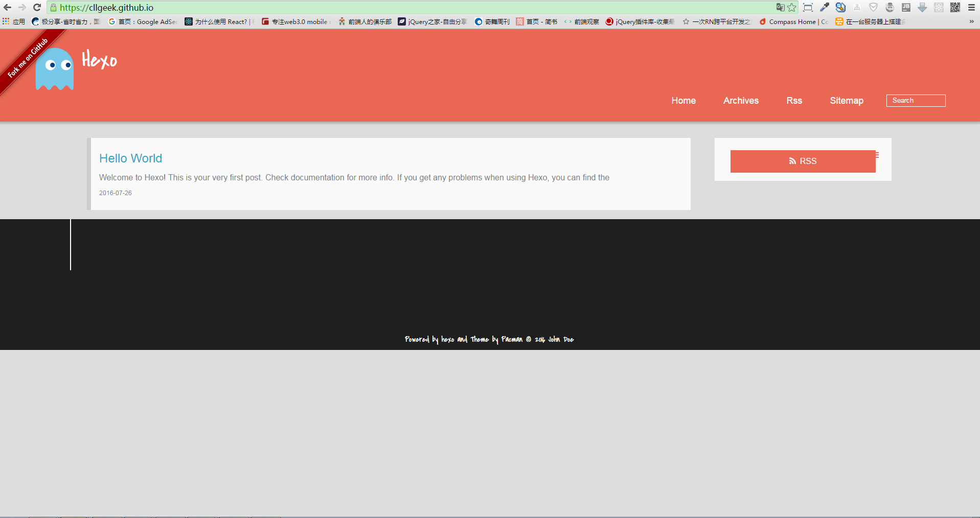Focus the Search input field
This screenshot has height=518, width=980.
[916, 101]
